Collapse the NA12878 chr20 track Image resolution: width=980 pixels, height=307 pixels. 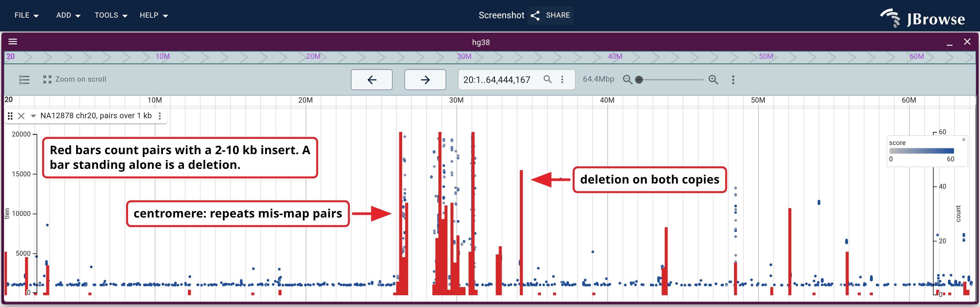point(33,116)
